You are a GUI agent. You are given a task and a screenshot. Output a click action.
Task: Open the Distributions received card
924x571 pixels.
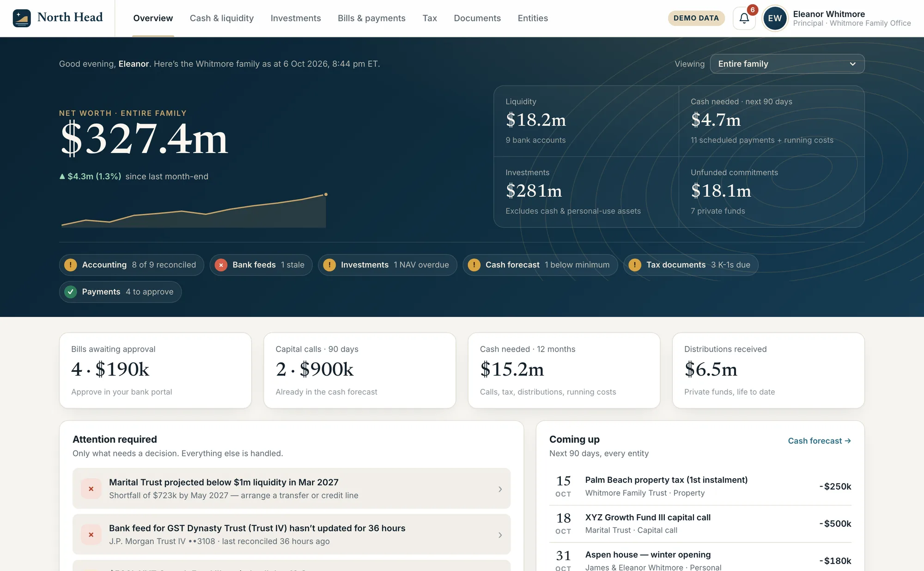click(768, 371)
